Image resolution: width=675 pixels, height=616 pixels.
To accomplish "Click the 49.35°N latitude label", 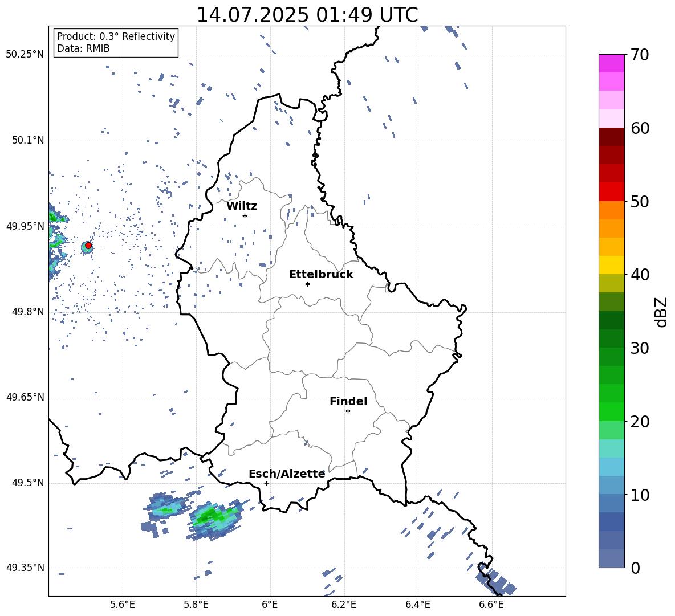I will pos(25,568).
